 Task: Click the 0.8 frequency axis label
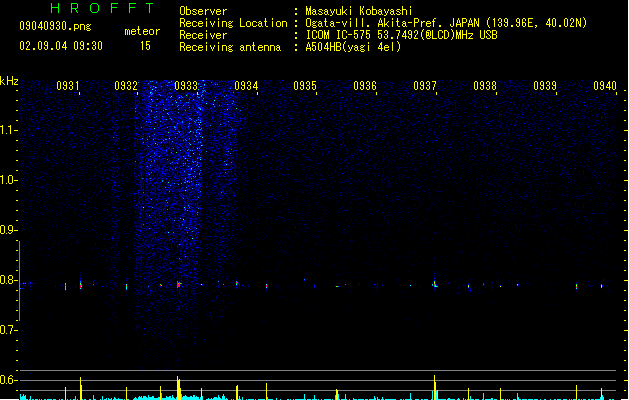point(8,280)
